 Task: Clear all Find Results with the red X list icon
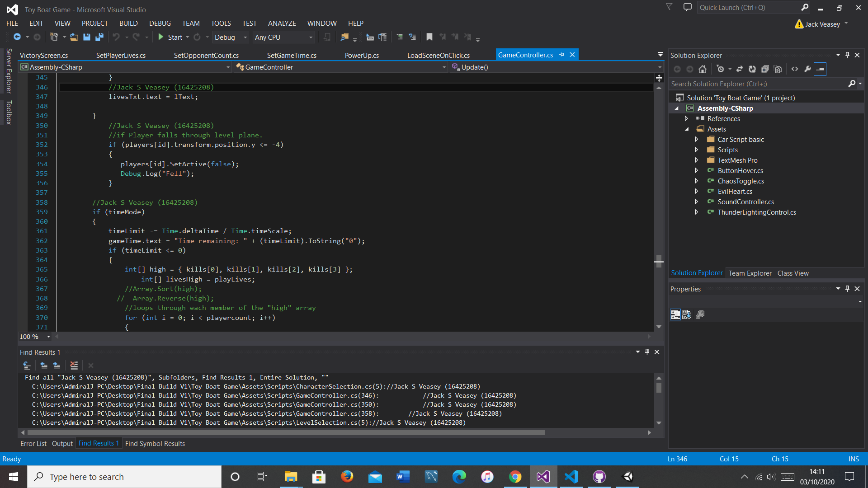click(x=74, y=366)
